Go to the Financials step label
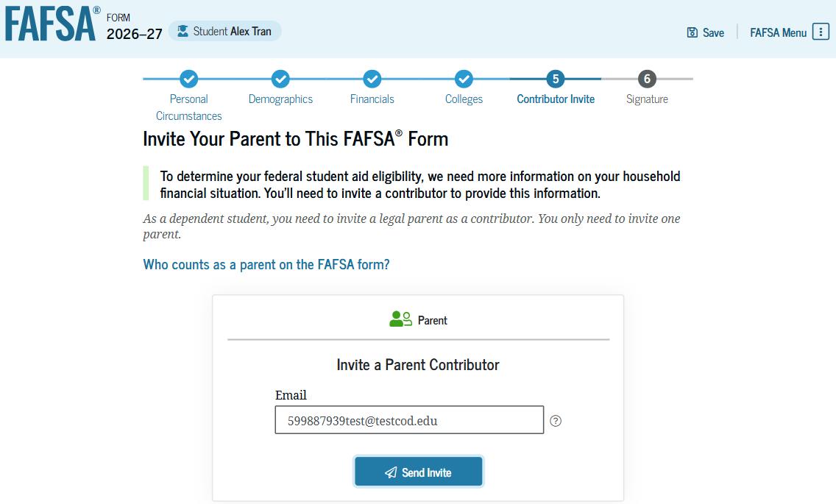The height and width of the screenshot is (504, 836). (372, 99)
